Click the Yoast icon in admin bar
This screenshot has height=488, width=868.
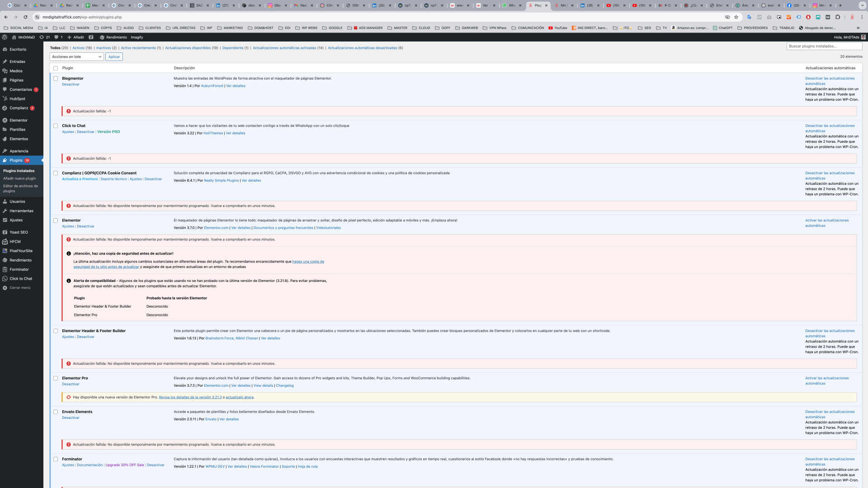pos(91,37)
